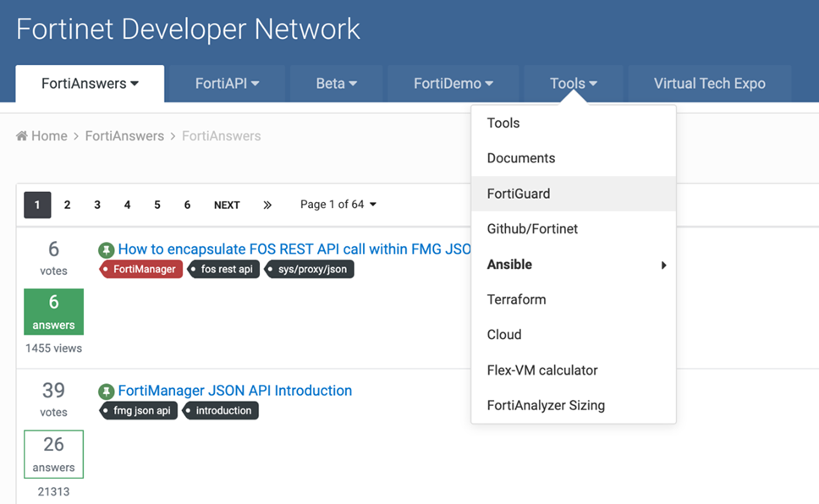Select FortiGuard from the Tools menu
The height and width of the screenshot is (504, 819).
coord(519,194)
